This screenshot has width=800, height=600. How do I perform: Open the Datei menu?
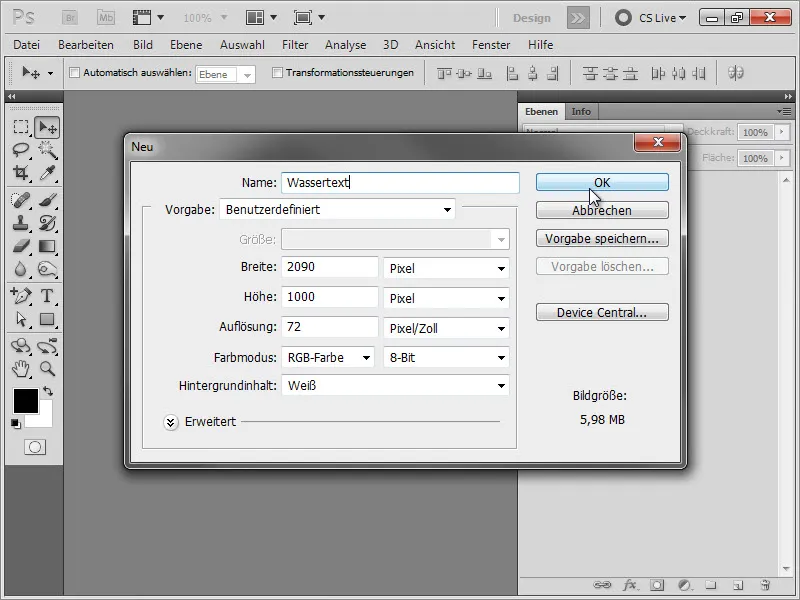pyautogui.click(x=27, y=45)
